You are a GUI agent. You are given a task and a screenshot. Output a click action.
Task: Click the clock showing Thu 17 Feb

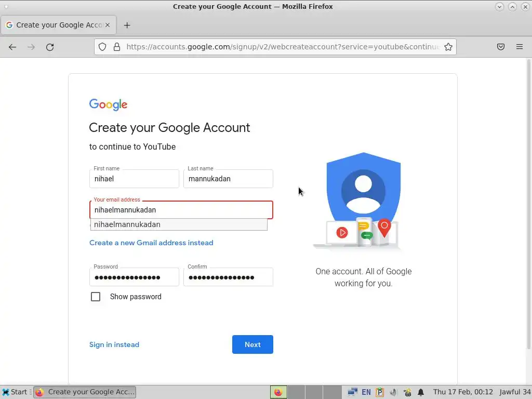[463, 392]
